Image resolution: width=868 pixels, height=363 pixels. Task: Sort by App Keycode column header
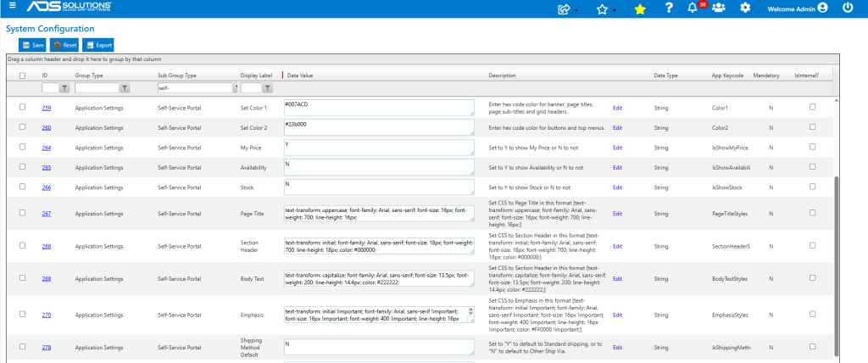pyautogui.click(x=727, y=75)
